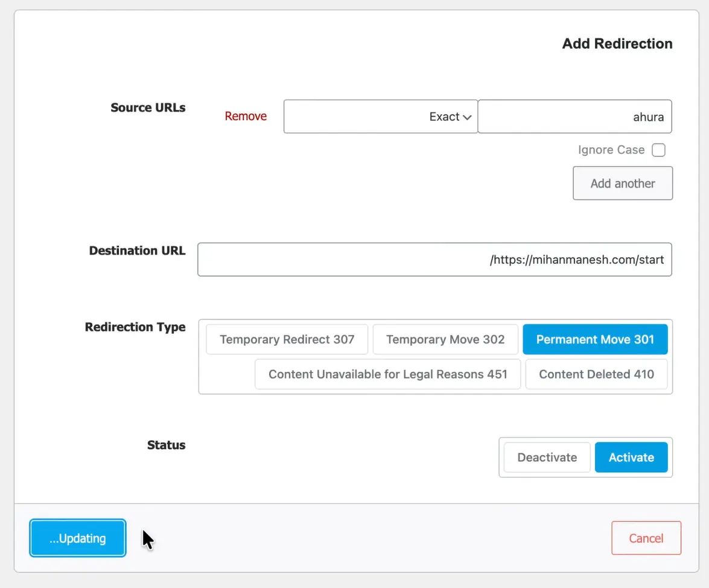This screenshot has height=588, width=709.
Task: Click the blue Updating button
Action: point(78,538)
